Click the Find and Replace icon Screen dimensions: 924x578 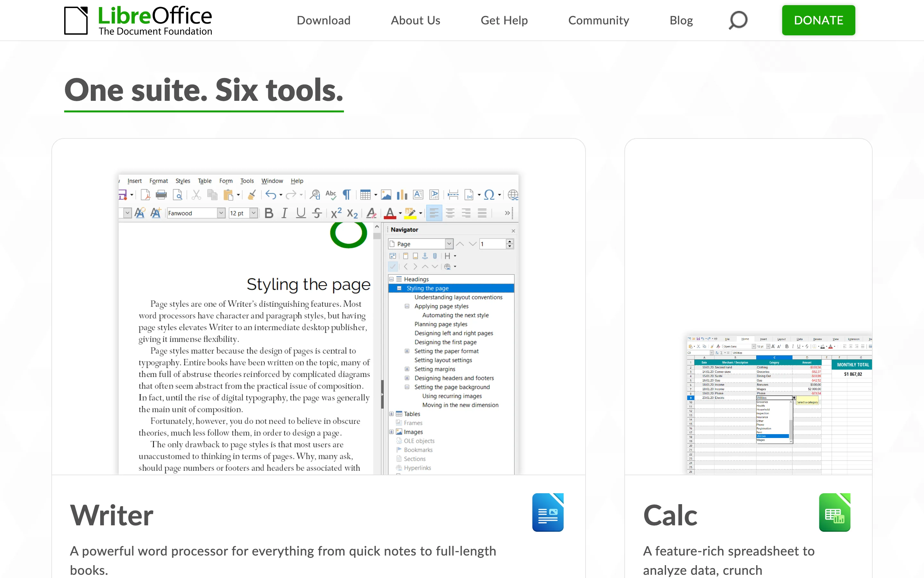[315, 195]
